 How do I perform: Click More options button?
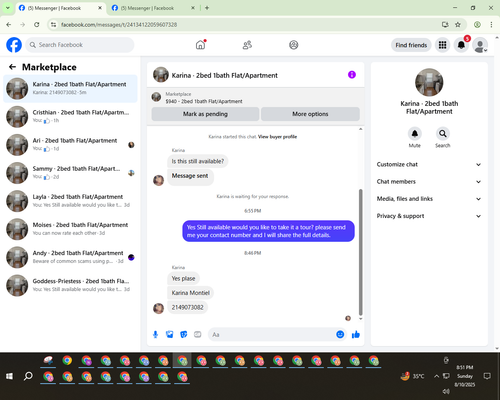[310, 114]
